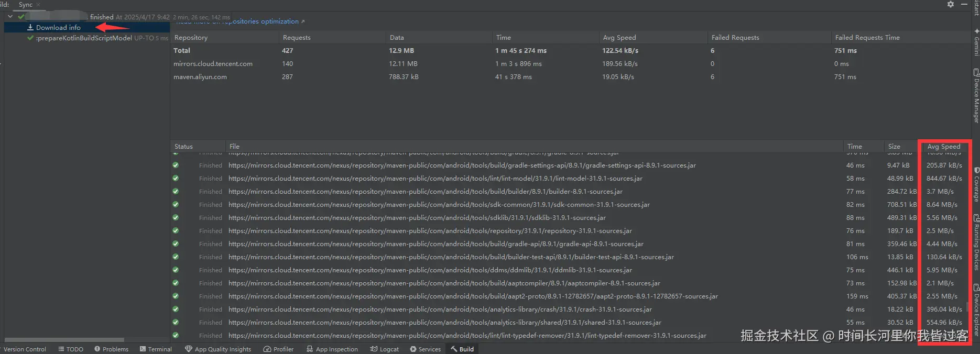Open the App Inspection tool window
This screenshot has width=980, height=354.
pos(332,349)
